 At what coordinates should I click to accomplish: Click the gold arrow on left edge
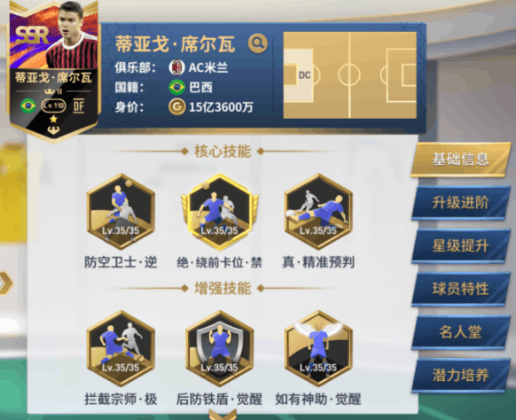point(5,283)
